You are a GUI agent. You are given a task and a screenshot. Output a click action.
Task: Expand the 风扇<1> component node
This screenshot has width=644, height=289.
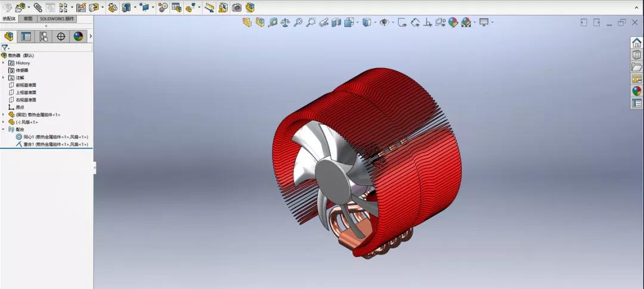coord(3,122)
